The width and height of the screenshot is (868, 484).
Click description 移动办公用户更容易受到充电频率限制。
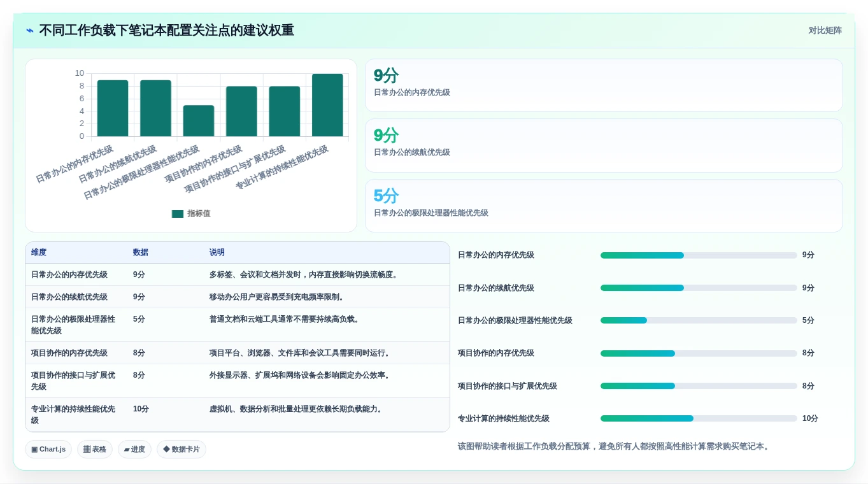(278, 297)
